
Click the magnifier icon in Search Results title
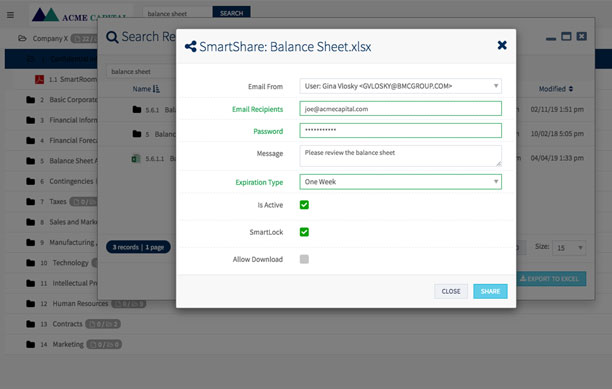pyautogui.click(x=112, y=37)
